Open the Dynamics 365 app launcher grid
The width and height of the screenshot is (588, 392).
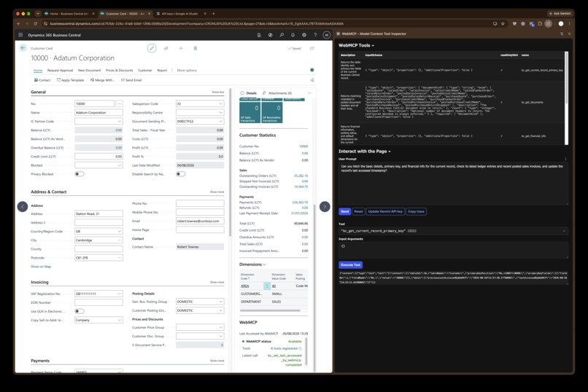tap(20, 35)
